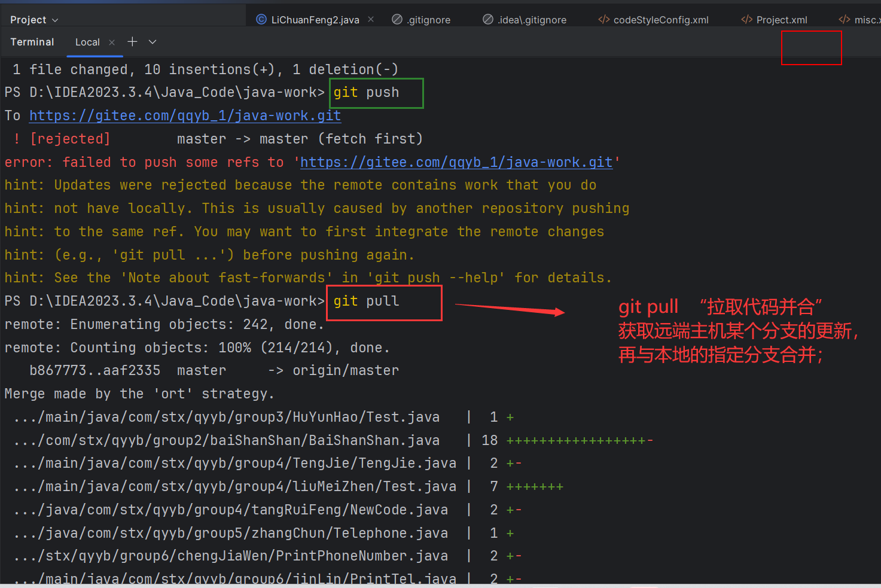Open the gitee link on the 'To' line

(185, 115)
